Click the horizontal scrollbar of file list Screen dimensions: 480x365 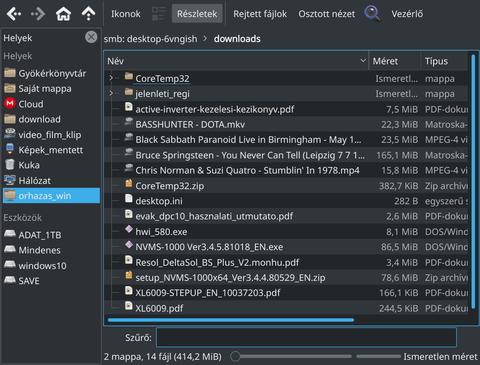point(231,320)
